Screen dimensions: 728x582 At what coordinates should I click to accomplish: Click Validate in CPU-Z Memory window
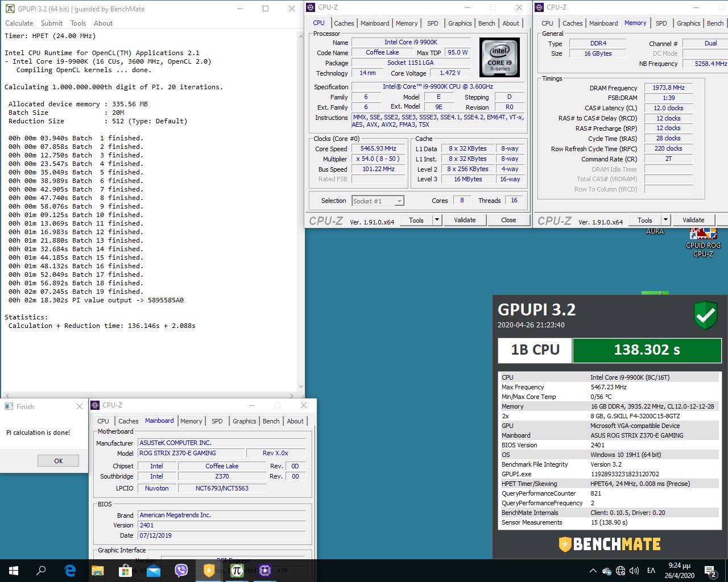coord(693,220)
